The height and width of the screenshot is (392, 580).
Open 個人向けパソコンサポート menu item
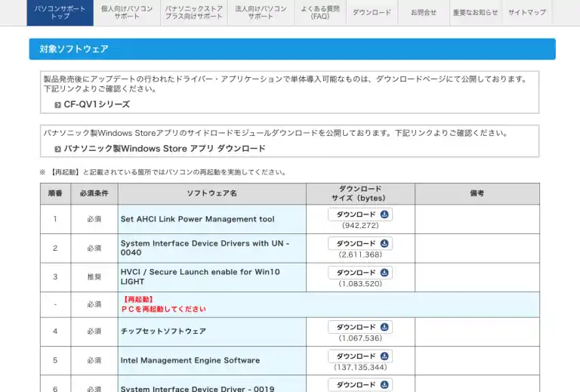pos(127,12)
